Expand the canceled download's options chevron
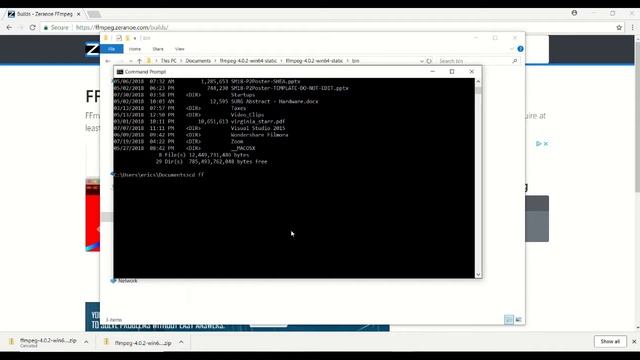This screenshot has height=360, width=640. [86, 342]
